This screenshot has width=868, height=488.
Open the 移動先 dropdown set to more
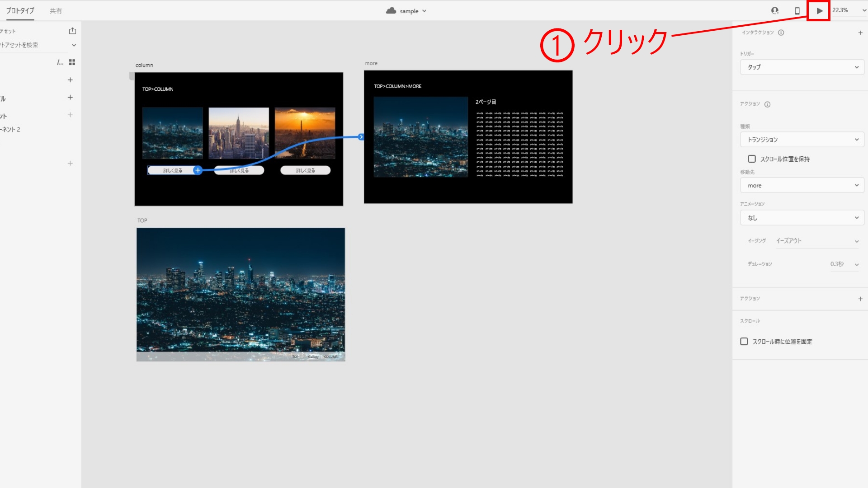pyautogui.click(x=802, y=185)
